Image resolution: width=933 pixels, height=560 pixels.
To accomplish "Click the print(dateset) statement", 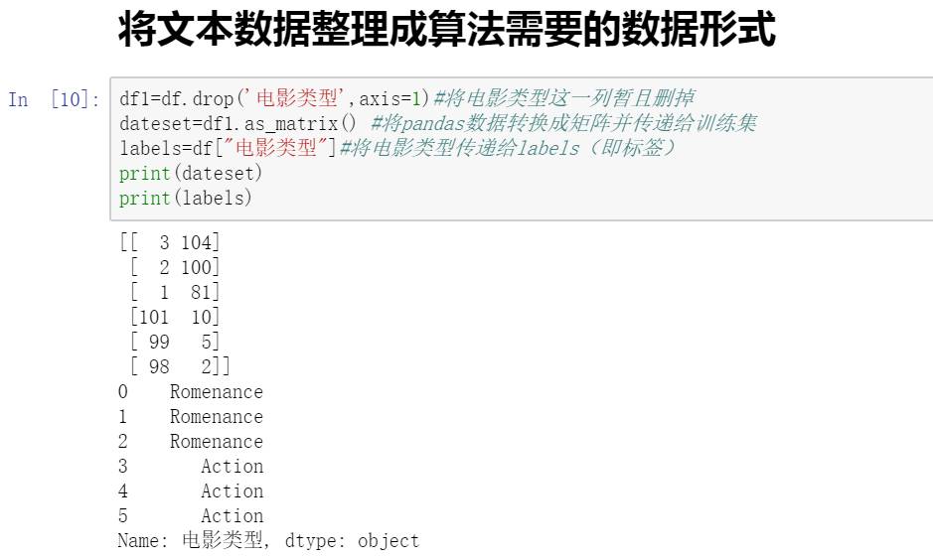I will point(191,173).
